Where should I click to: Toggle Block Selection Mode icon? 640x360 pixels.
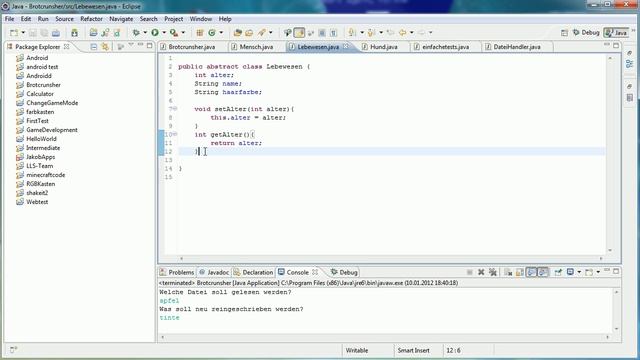pyautogui.click(x=322, y=32)
